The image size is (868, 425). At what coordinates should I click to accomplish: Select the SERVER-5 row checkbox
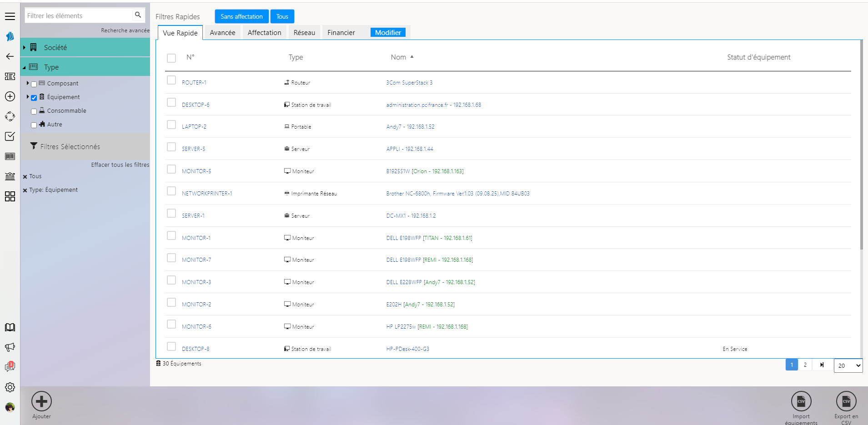(x=171, y=147)
